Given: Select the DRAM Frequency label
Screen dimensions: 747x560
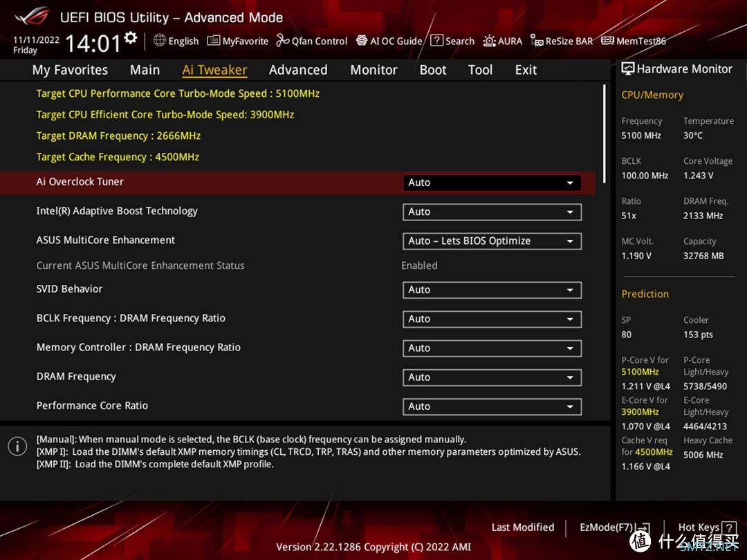Looking at the screenshot, I should coord(76,377).
